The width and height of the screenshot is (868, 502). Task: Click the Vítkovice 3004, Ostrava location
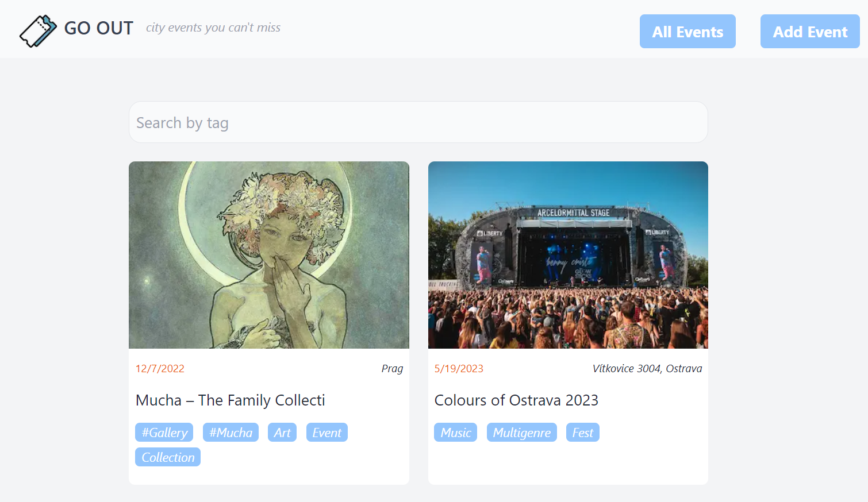[x=647, y=369]
